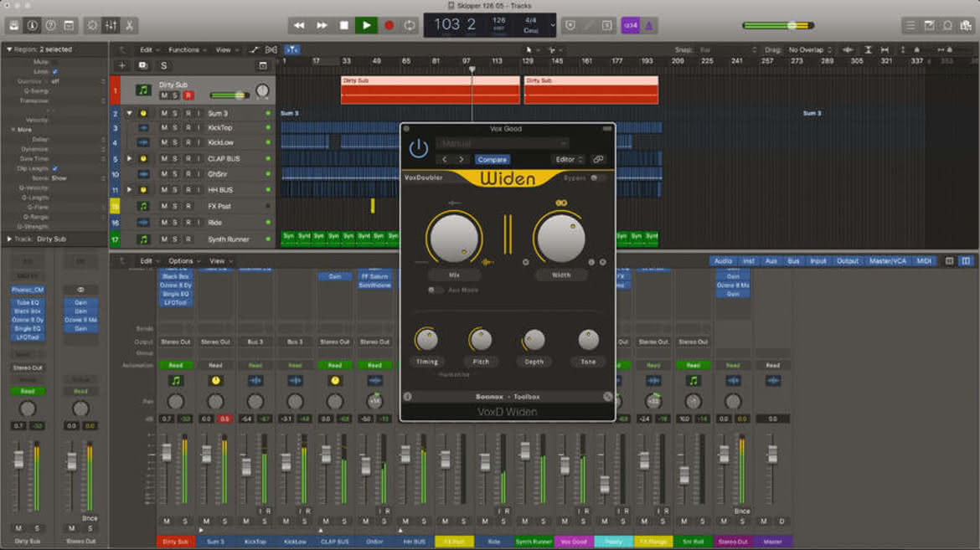Open the Mixer sliders icon in toolbar
Viewport: 980px width, 550px height.
111,26
